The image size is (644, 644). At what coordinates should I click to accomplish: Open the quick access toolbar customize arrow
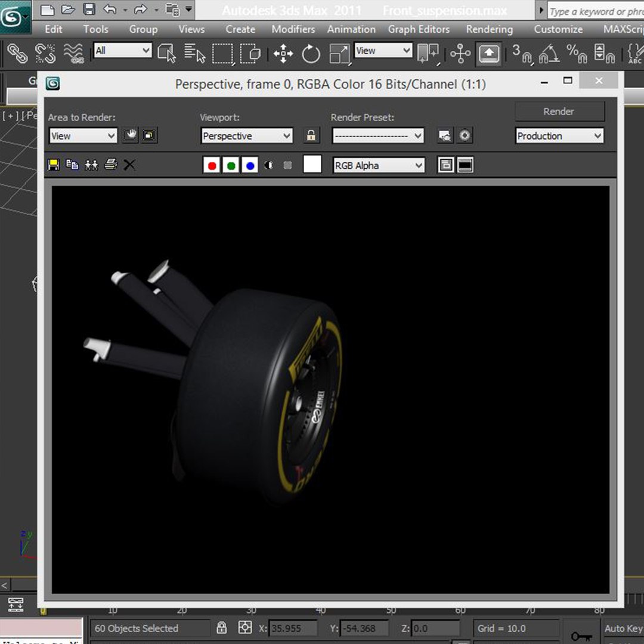coord(188,9)
